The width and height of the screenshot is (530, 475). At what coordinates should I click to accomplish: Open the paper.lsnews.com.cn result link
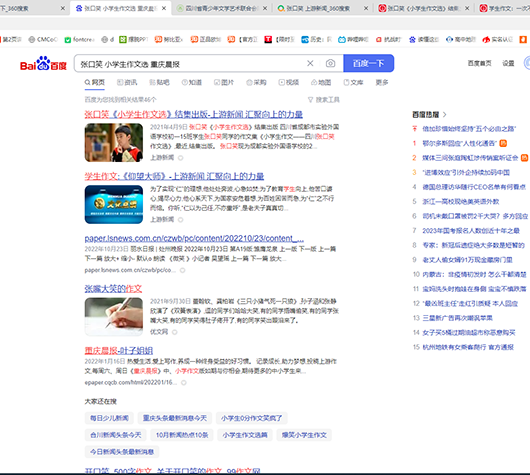tap(194, 238)
